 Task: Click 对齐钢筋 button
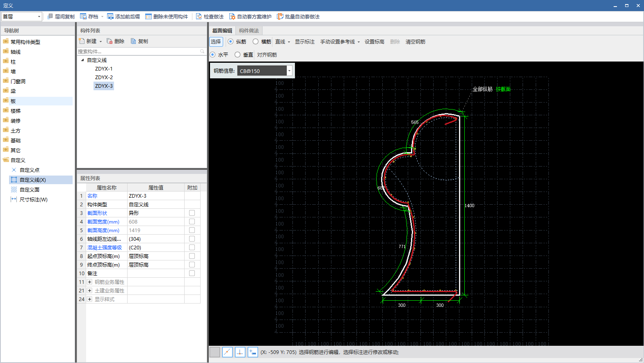click(267, 55)
